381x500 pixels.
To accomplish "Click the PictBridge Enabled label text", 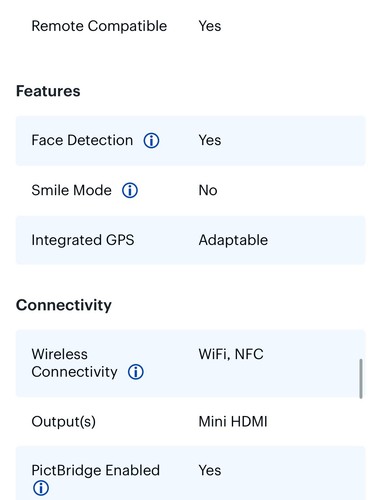I will [96, 470].
